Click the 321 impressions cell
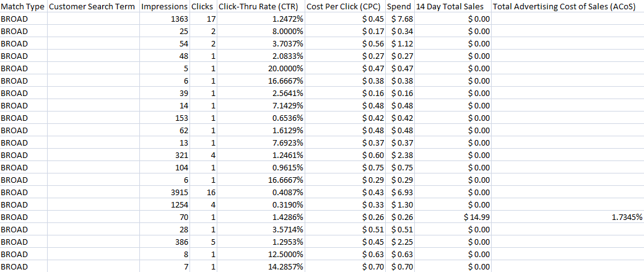Image resolution: width=644 pixels, height=272 pixels. tap(165, 155)
